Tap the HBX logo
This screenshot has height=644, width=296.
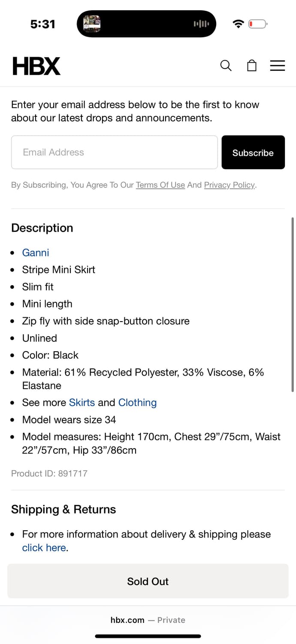[x=36, y=66]
